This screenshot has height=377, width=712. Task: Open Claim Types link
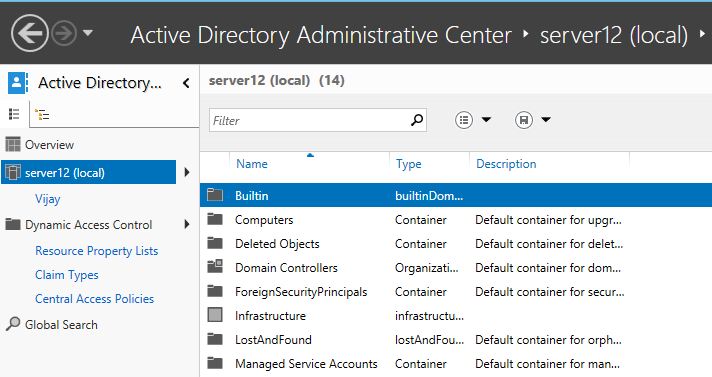(67, 275)
